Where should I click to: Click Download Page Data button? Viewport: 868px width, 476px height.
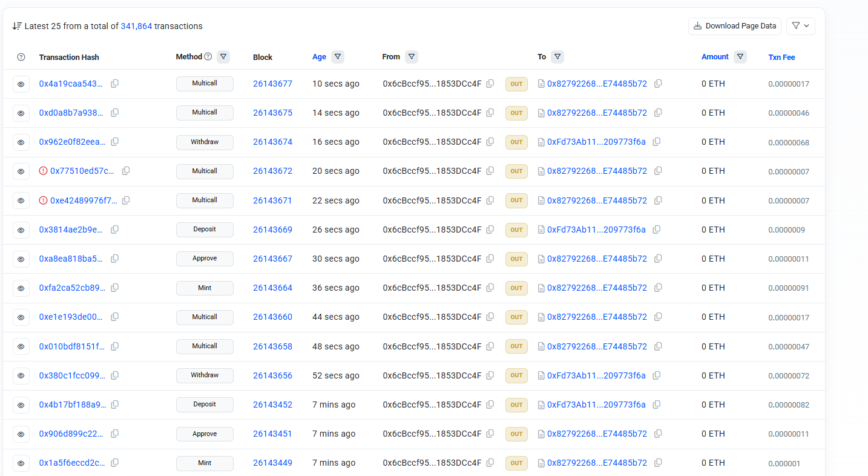pyautogui.click(x=734, y=26)
